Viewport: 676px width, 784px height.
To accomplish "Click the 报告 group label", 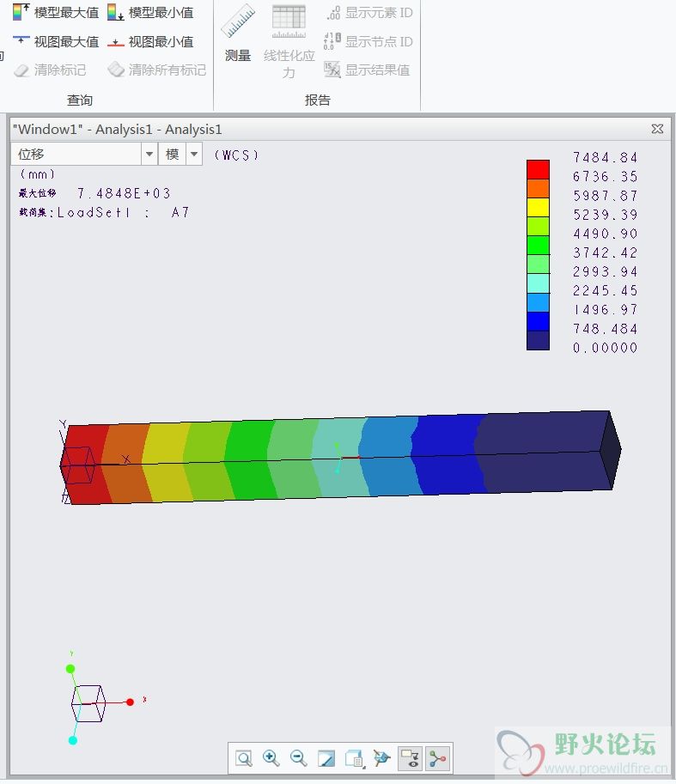I will pos(318,100).
